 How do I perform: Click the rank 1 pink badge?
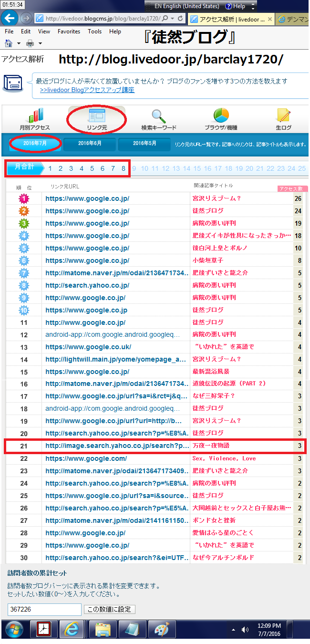point(24,198)
